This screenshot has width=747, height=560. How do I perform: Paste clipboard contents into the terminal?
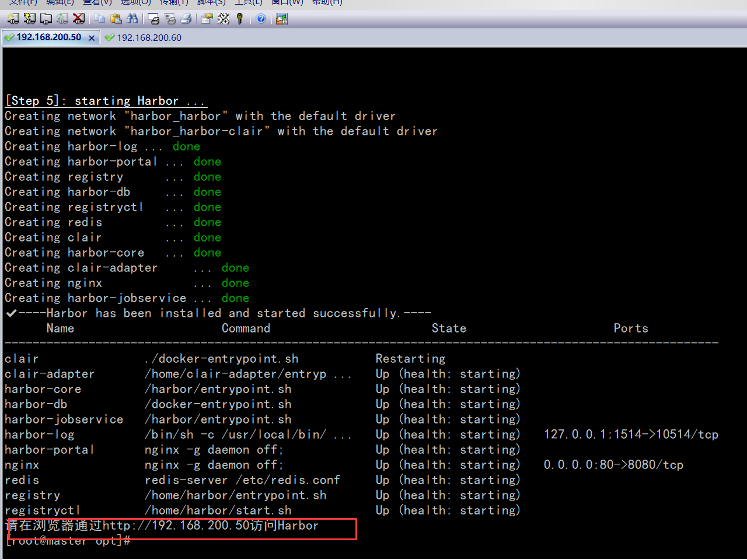click(115, 18)
